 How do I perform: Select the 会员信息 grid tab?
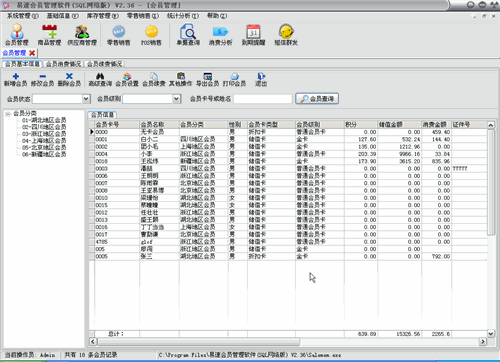click(x=102, y=115)
